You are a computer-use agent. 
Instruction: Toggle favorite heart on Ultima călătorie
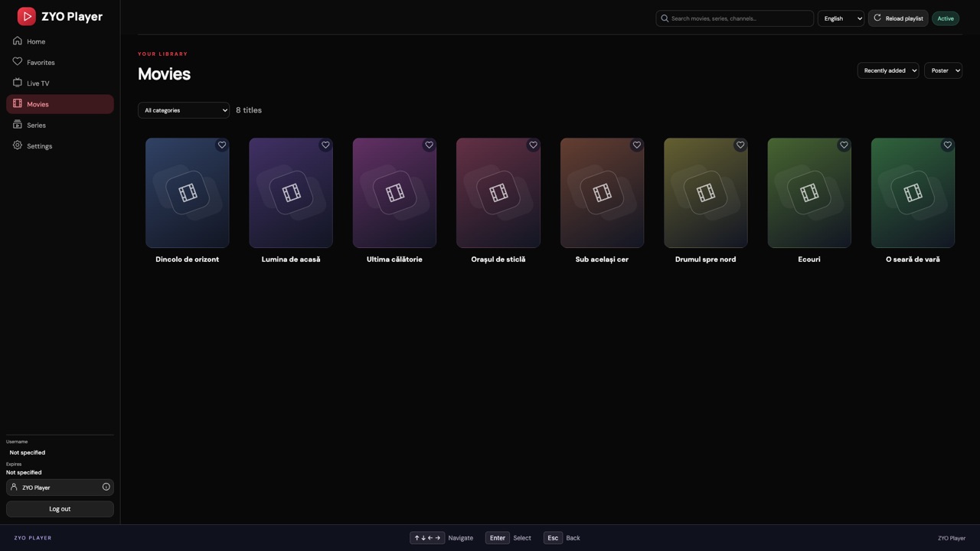(429, 145)
